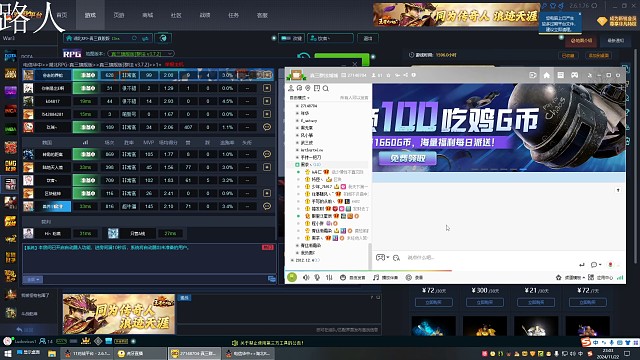
Task: Click the green round talk button
Action: click(292, 278)
